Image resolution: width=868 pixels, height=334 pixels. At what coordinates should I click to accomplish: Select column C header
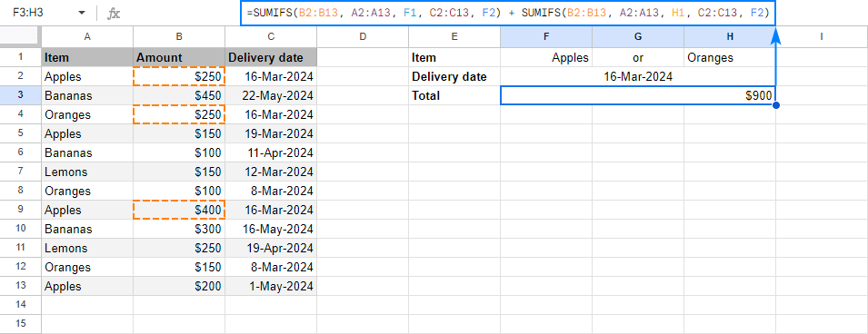pyautogui.click(x=271, y=36)
